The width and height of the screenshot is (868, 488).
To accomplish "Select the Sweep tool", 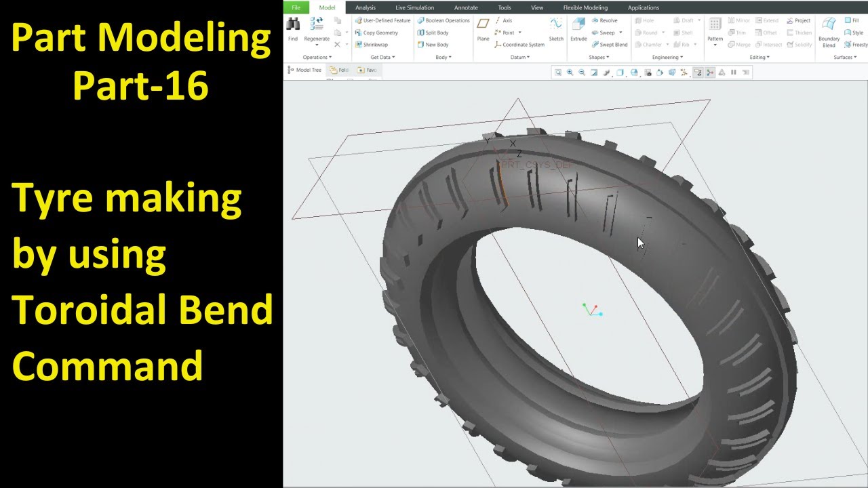I will pyautogui.click(x=603, y=33).
